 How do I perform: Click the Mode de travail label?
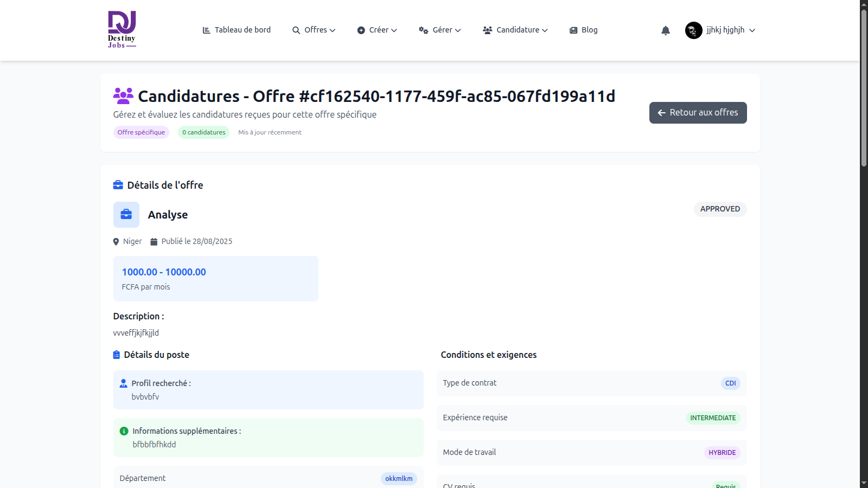click(470, 453)
